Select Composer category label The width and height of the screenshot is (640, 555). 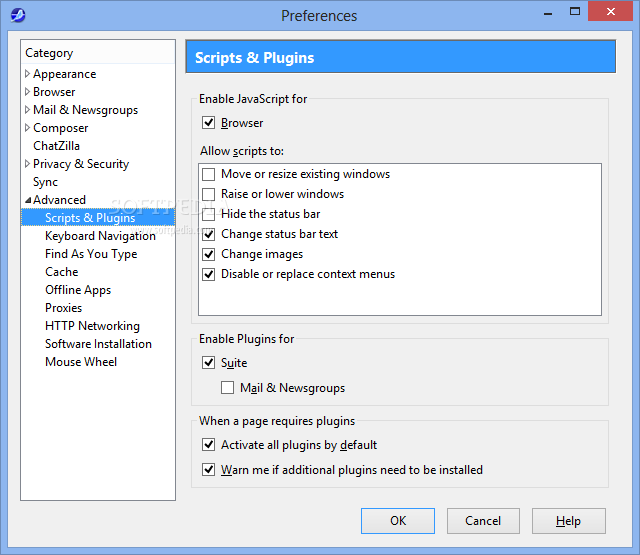[x=60, y=128]
